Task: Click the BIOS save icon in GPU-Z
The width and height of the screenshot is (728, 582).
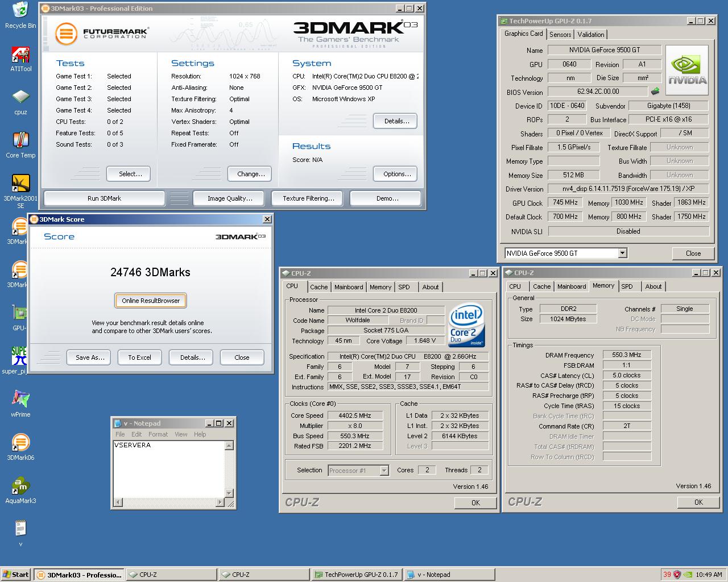Action: 655,91
